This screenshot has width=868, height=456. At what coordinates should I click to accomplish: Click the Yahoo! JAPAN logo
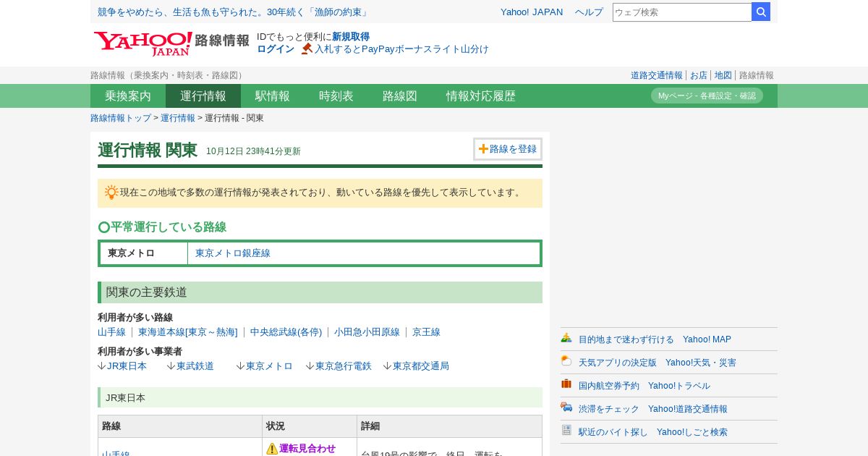[142, 43]
